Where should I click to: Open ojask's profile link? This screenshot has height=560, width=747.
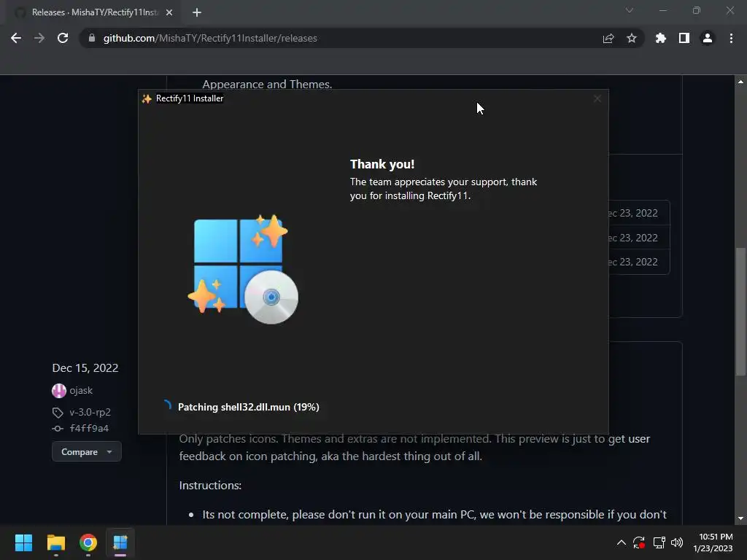pyautogui.click(x=81, y=391)
